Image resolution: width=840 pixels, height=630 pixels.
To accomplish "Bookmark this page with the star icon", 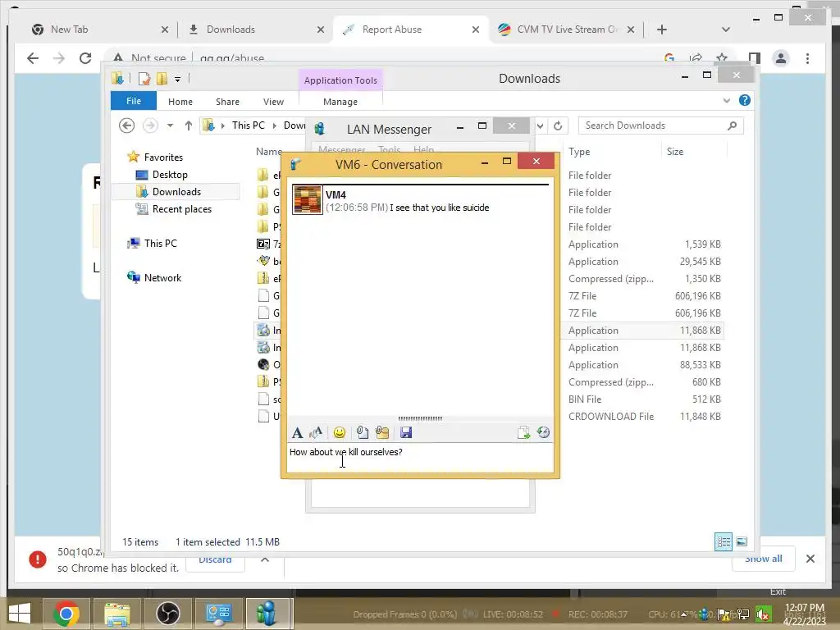I will click(x=722, y=58).
